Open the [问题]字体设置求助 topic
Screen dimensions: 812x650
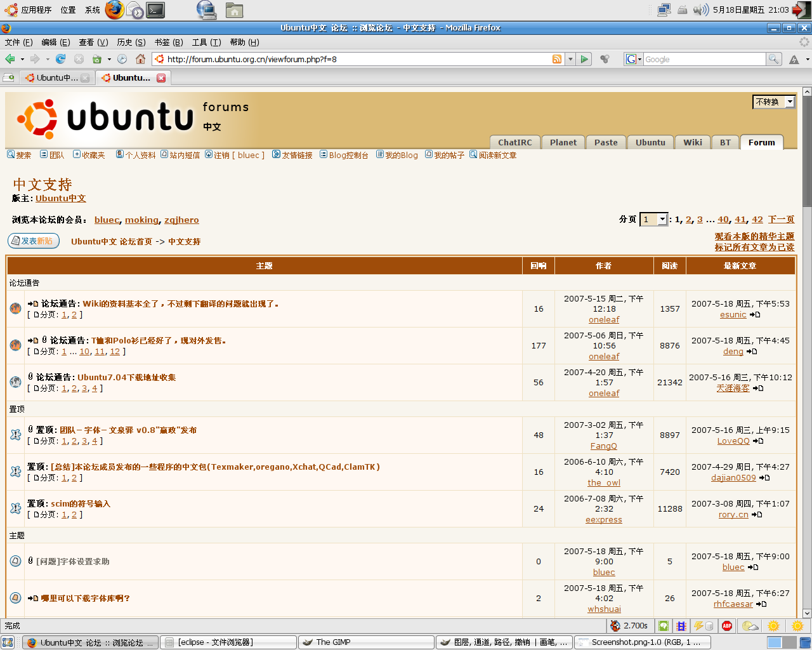(x=72, y=561)
